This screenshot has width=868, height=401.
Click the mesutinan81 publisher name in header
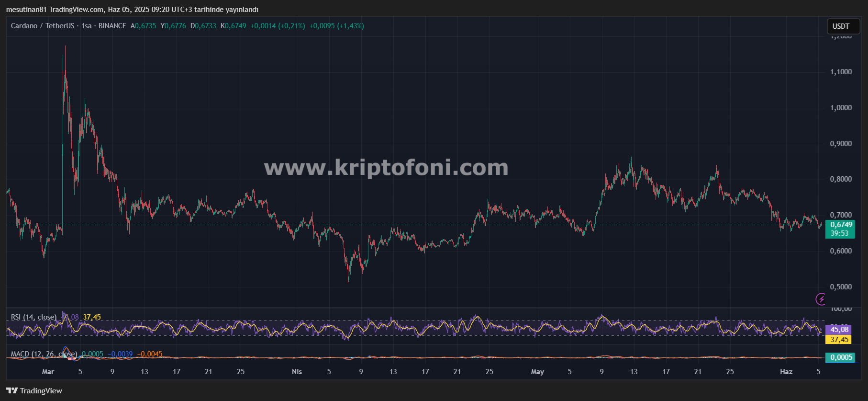[26, 10]
